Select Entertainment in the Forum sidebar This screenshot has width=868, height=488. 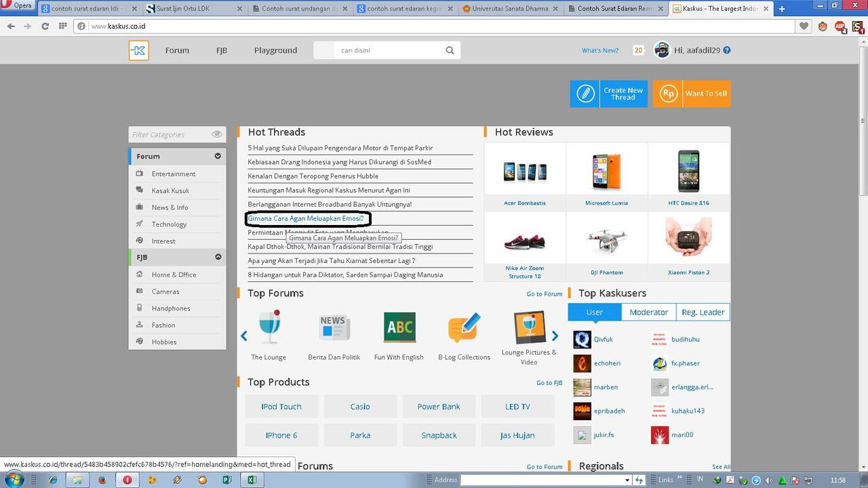[174, 174]
